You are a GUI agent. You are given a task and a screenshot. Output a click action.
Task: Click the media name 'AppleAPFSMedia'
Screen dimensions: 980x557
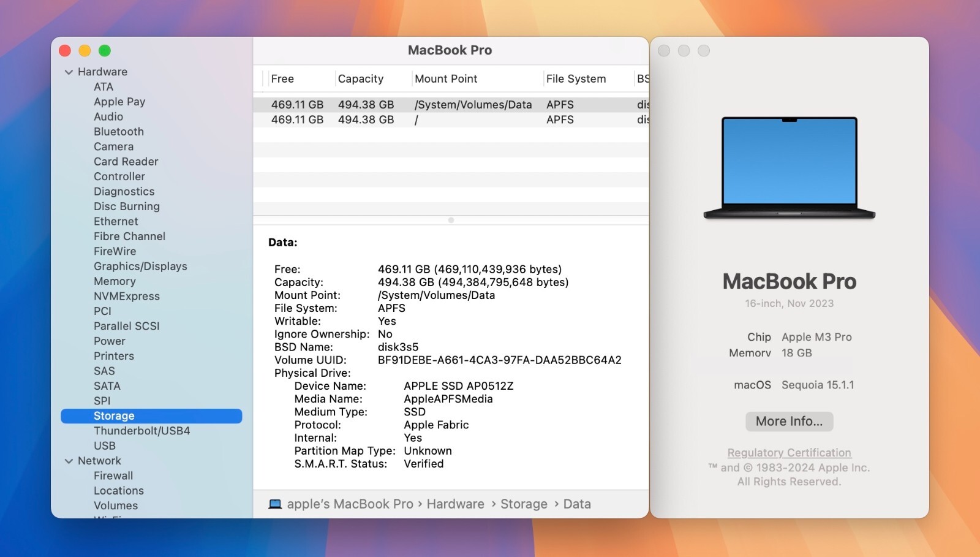click(x=448, y=399)
